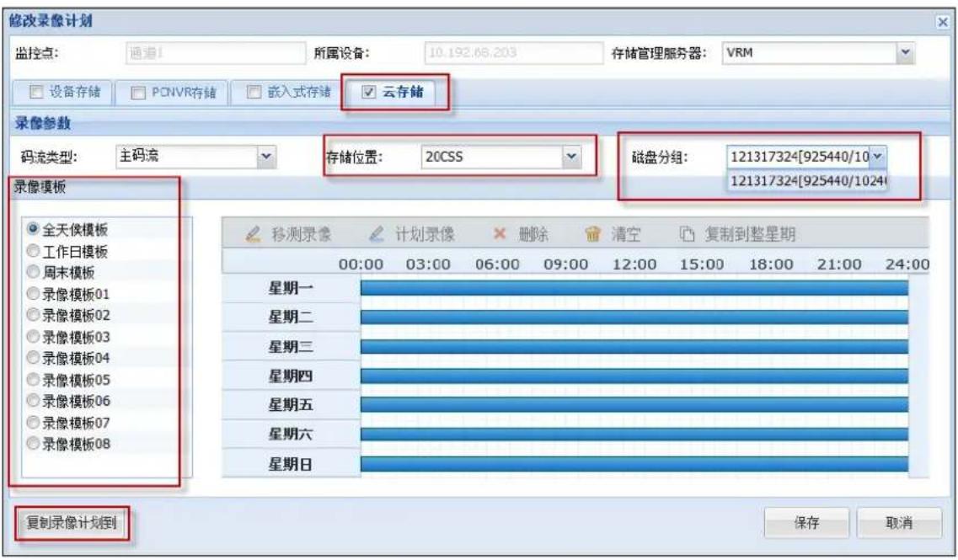Open the 存储位置 20CSS dropdown arrow
Screen dimensions: 958x560
pos(570,157)
